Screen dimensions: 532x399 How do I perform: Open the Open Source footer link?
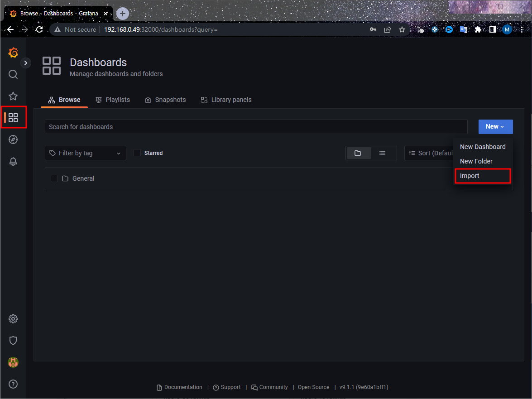[x=313, y=388]
